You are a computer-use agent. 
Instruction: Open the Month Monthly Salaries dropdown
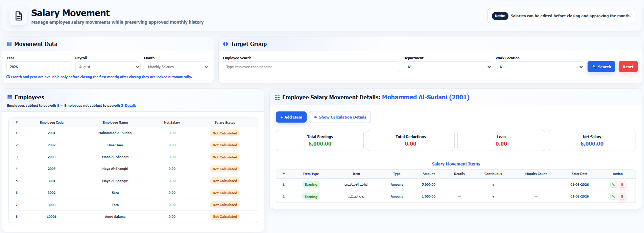[176, 67]
